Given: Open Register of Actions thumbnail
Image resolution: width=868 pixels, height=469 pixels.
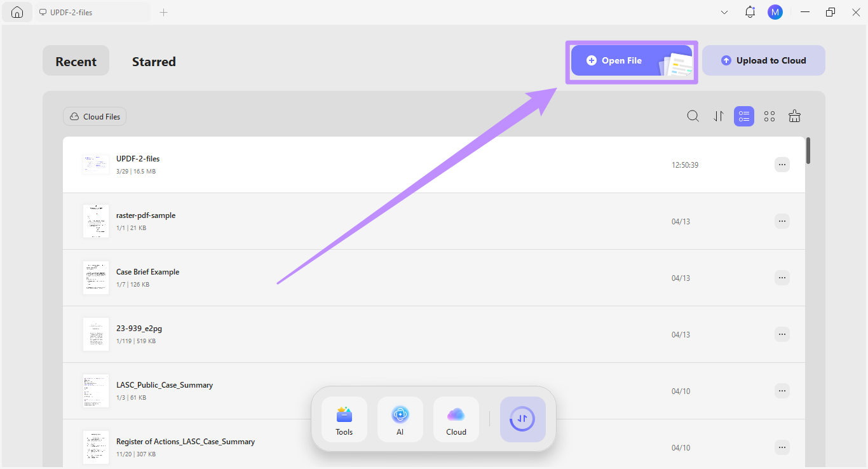Looking at the screenshot, I should pyautogui.click(x=95, y=447).
